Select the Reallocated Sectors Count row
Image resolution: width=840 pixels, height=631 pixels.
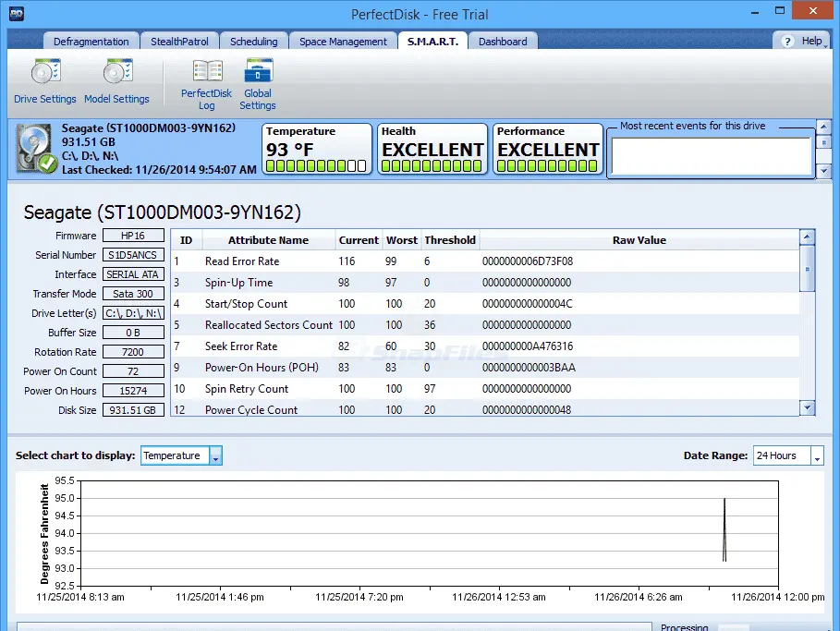[485, 324]
